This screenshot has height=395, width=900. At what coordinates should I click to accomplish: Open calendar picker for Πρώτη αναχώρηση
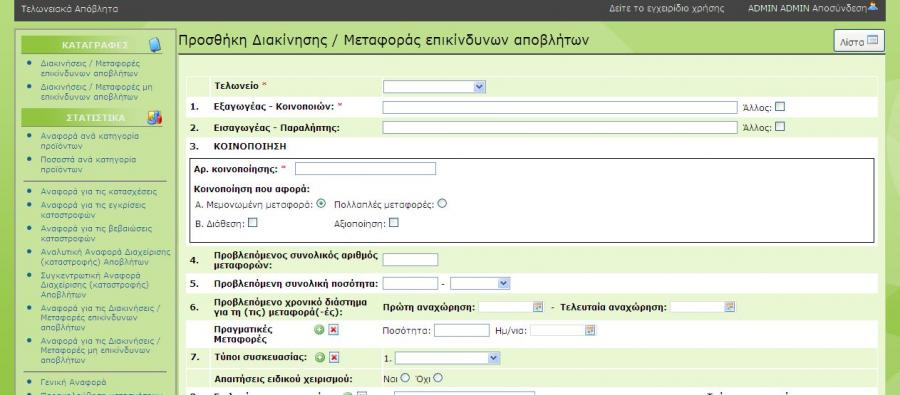(538, 307)
